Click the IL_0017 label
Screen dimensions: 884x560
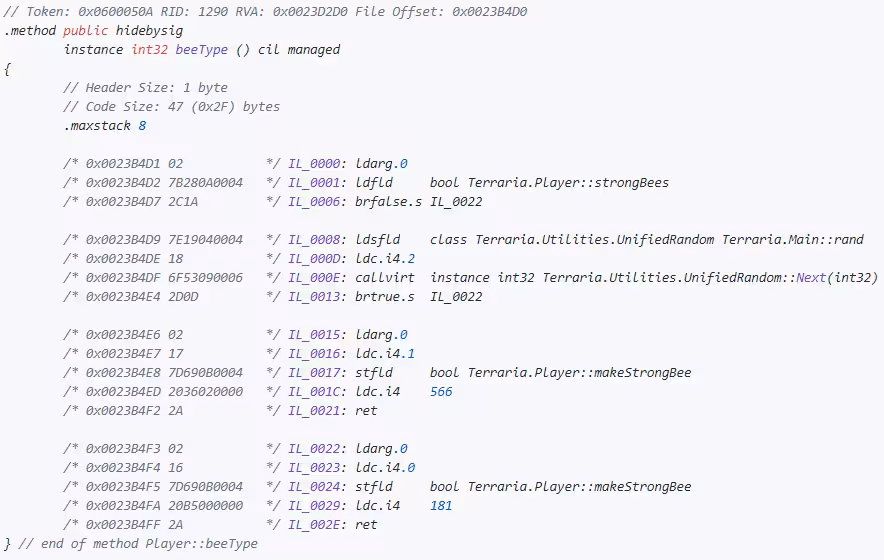[314, 373]
